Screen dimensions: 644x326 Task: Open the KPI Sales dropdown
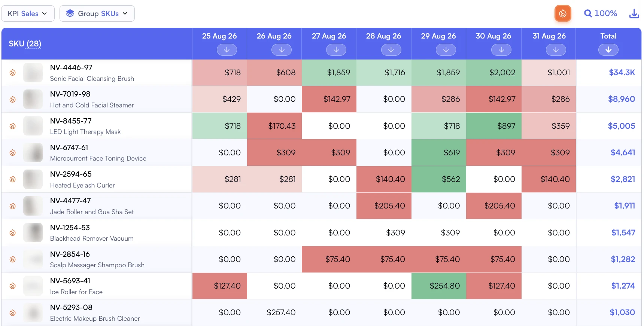tap(28, 13)
